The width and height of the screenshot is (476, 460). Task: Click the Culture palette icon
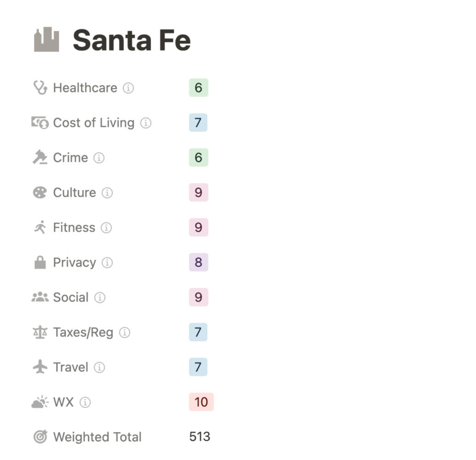pyautogui.click(x=40, y=193)
